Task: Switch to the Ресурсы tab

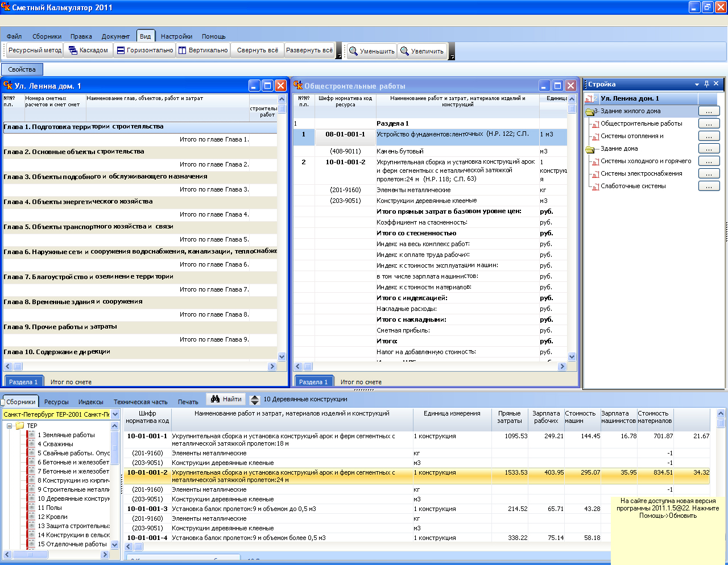Action: click(56, 402)
